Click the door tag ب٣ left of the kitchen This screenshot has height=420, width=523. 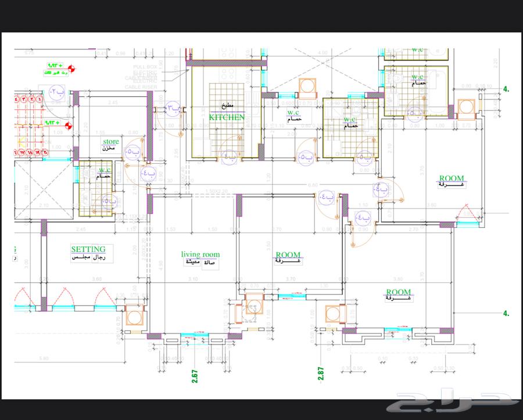click(x=173, y=108)
